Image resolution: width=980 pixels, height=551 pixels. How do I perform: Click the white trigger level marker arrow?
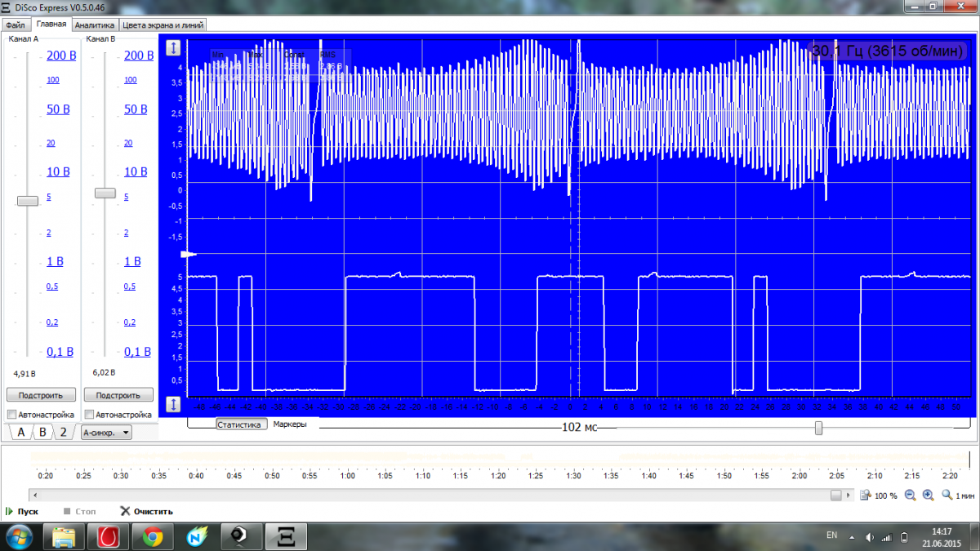[x=189, y=256]
